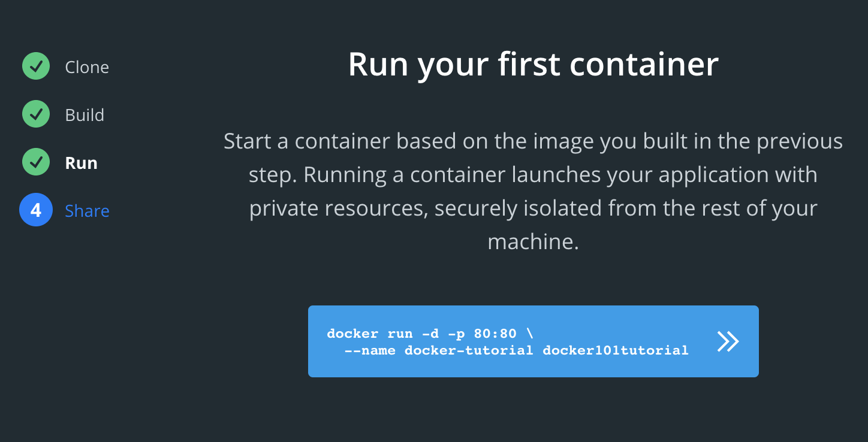868x442 pixels.
Task: Click the blue step 4 circle
Action: click(x=36, y=210)
